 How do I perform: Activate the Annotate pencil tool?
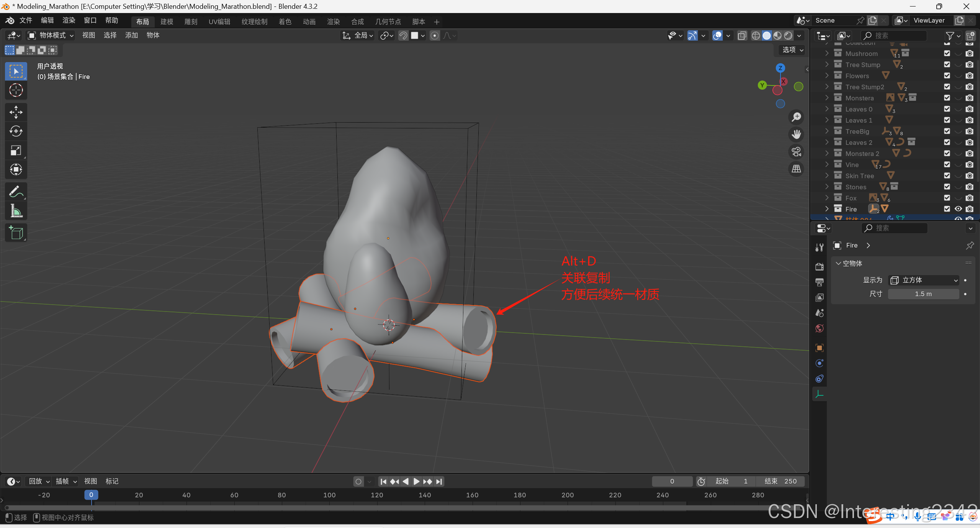click(16, 192)
